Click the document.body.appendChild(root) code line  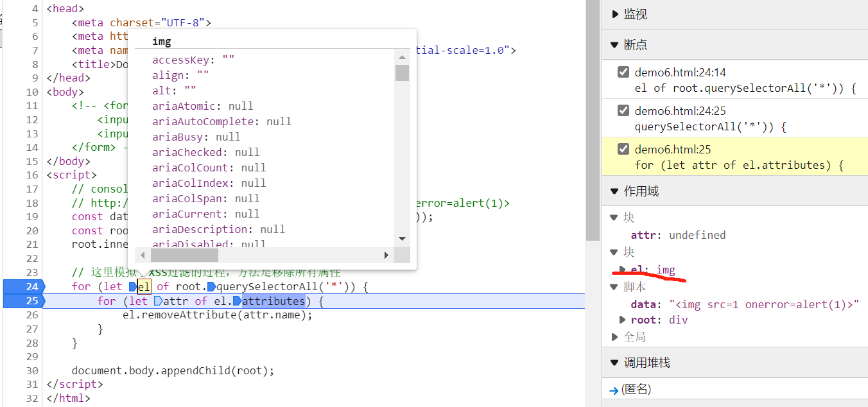point(173,370)
